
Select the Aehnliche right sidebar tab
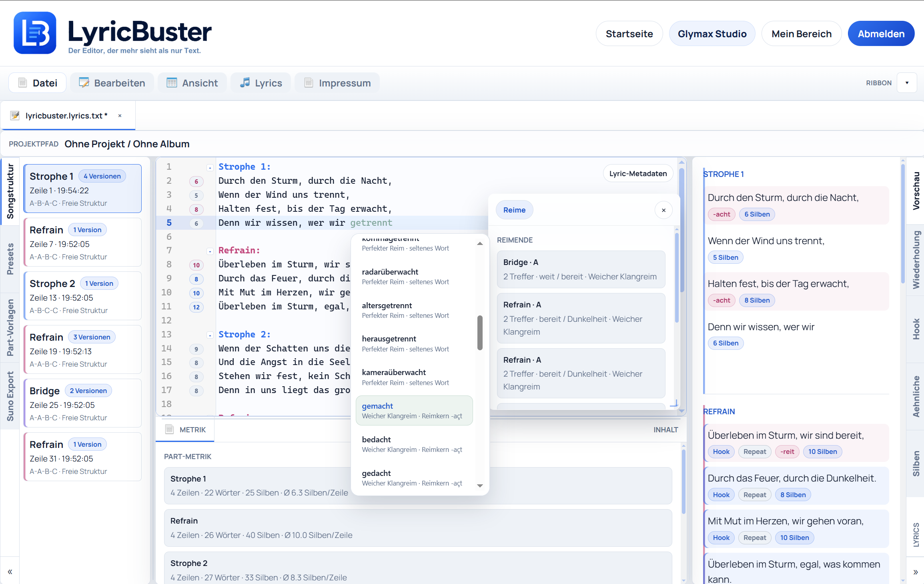tap(916, 396)
